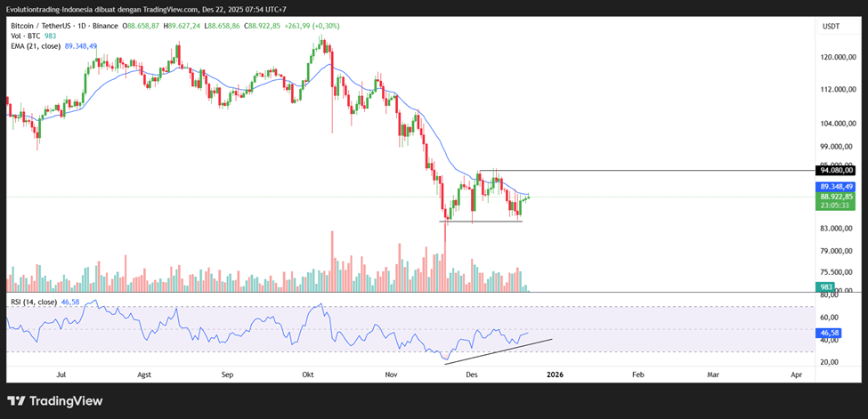Viewport: 868px width, 419px height.
Task: Click the teal 983 volume tag
Action: (x=825, y=286)
